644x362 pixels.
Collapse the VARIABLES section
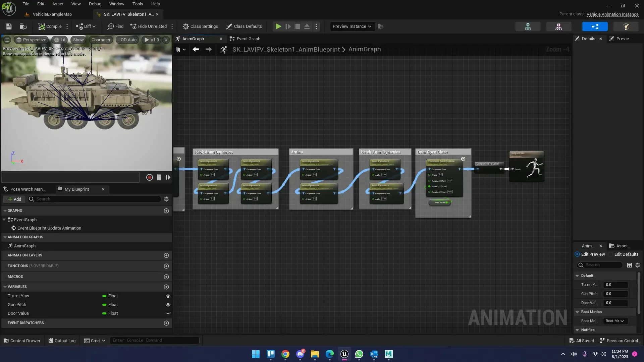5,287
